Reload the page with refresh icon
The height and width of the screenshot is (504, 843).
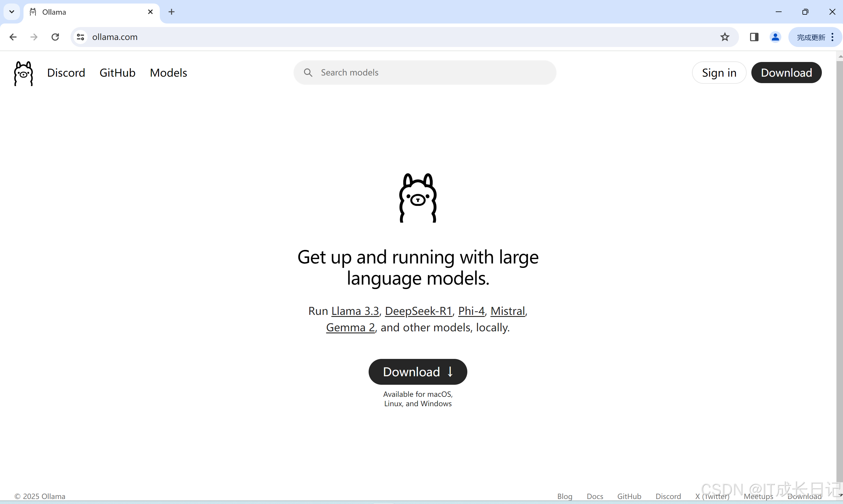55,37
